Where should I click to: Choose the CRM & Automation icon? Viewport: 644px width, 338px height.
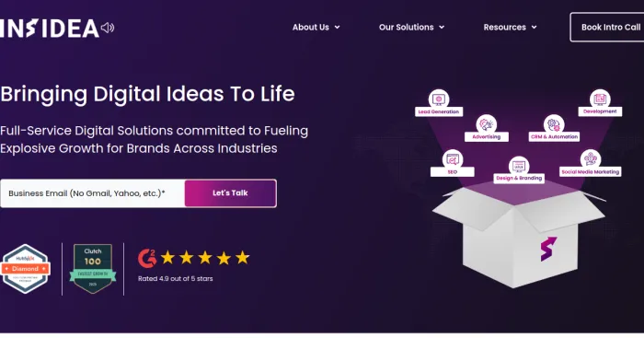[x=554, y=124]
